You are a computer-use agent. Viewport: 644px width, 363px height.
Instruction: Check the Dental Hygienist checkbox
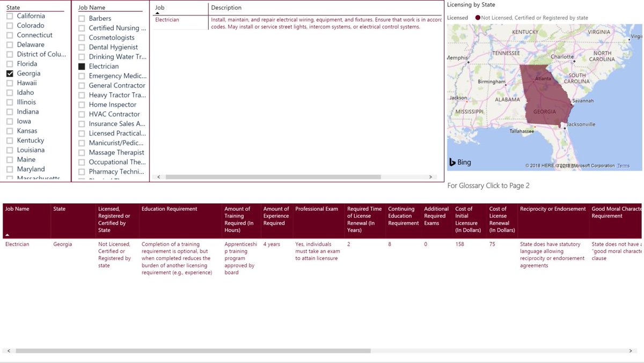82,48
